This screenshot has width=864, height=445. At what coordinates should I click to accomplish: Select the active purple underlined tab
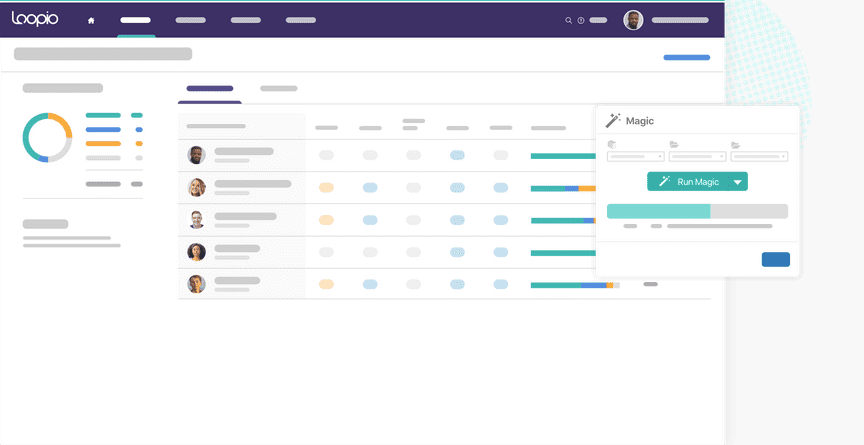point(210,89)
